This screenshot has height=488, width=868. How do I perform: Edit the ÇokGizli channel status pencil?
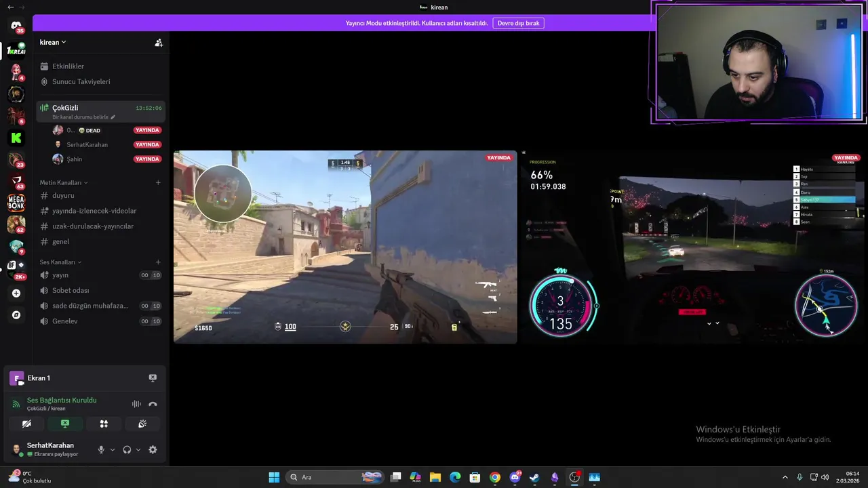pos(113,117)
